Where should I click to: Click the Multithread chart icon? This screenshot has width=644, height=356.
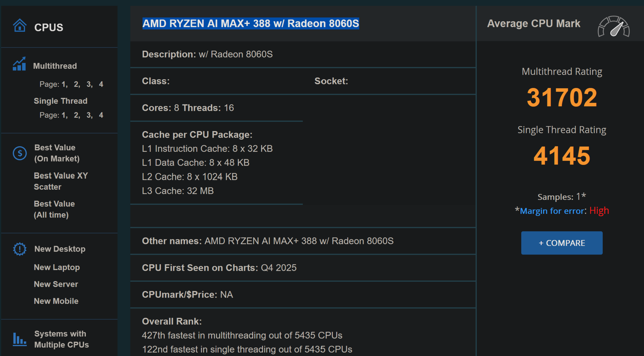point(19,64)
